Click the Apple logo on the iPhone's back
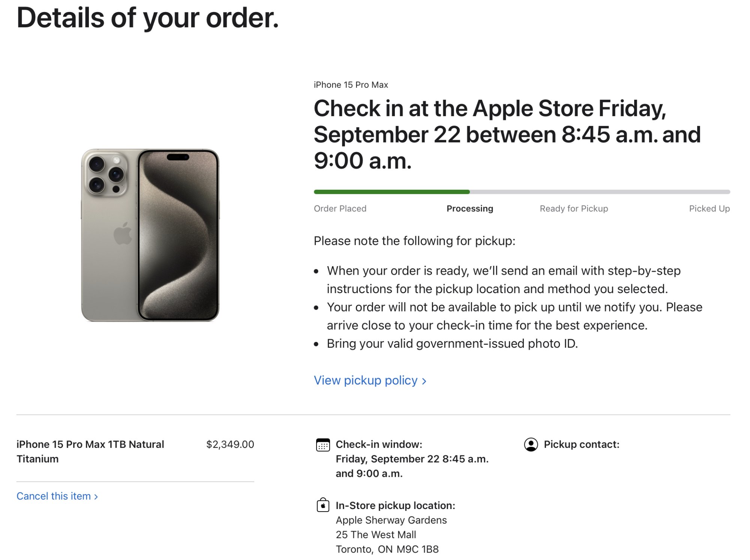The width and height of the screenshot is (750, 560). (123, 234)
